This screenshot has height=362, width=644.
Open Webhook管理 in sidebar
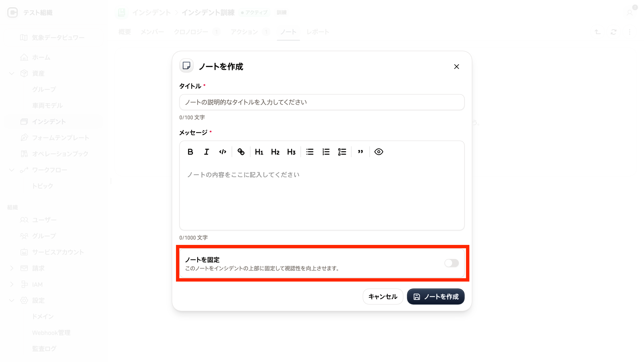pyautogui.click(x=51, y=333)
